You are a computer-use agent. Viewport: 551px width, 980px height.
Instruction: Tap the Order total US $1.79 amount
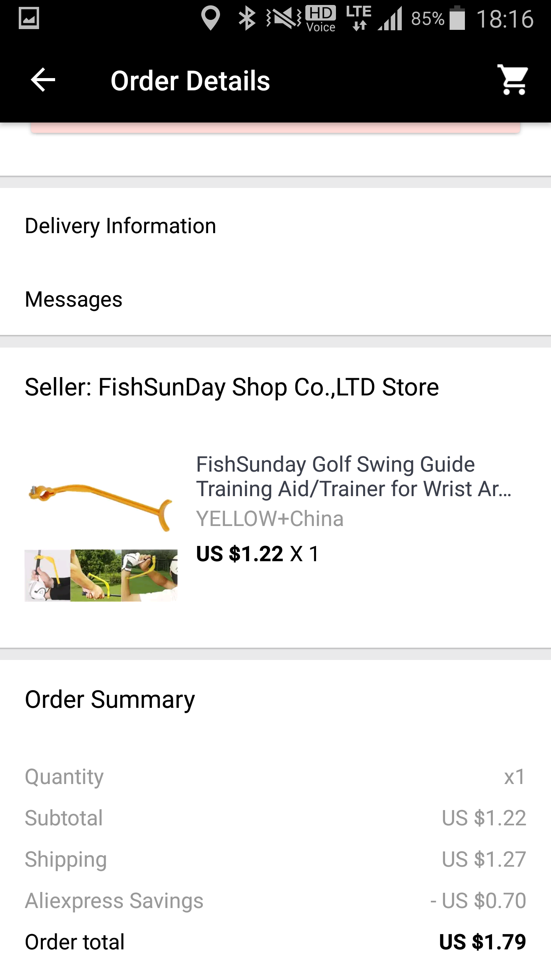point(482,942)
